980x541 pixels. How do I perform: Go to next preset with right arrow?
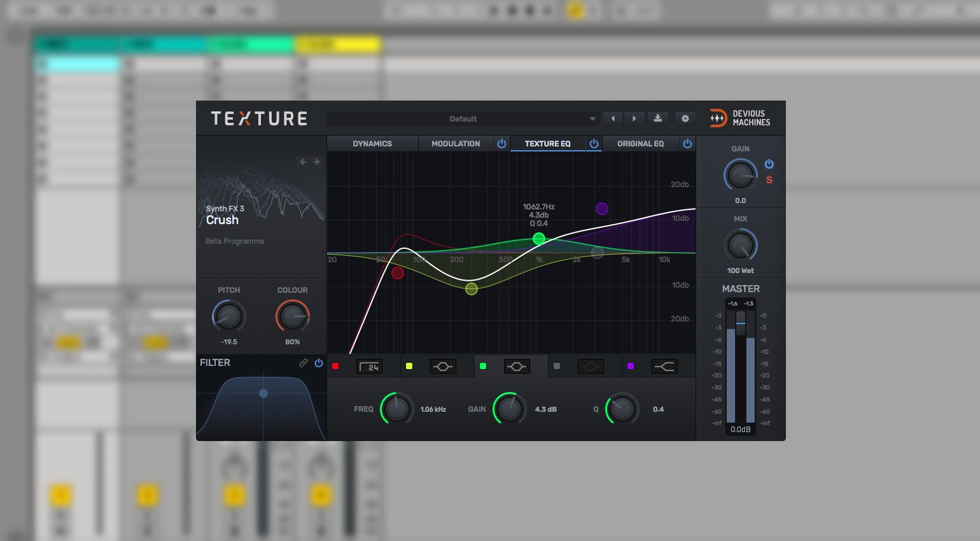[634, 118]
